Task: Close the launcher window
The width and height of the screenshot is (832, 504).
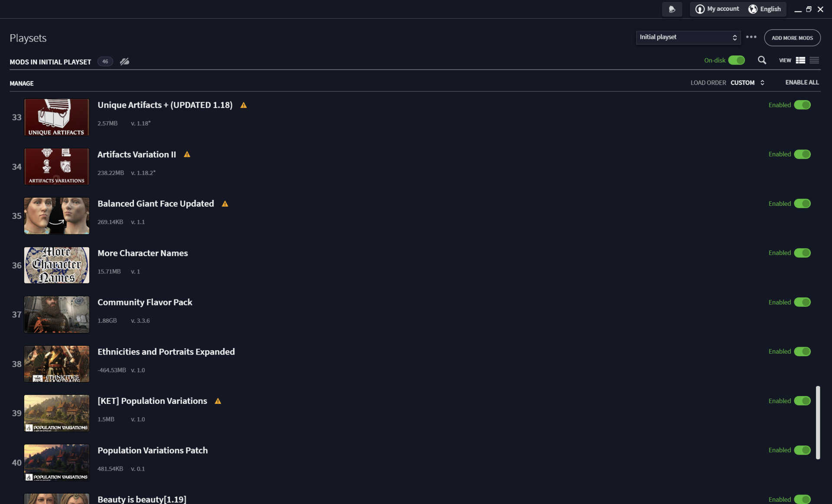Action: (820, 10)
